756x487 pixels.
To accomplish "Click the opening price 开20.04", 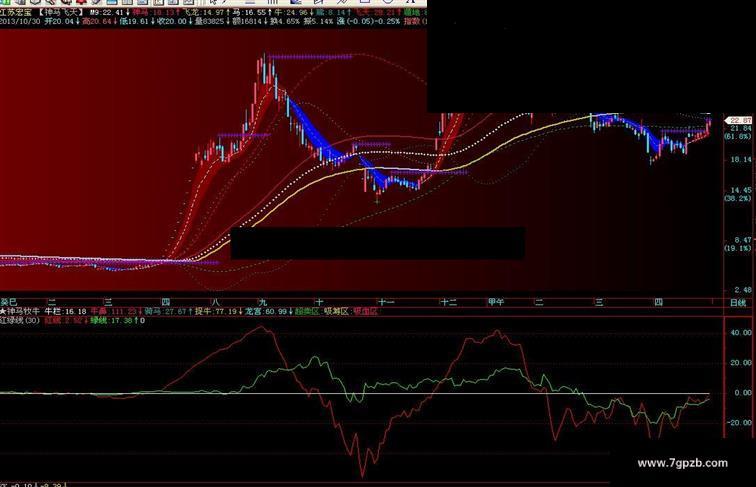I will [59, 21].
